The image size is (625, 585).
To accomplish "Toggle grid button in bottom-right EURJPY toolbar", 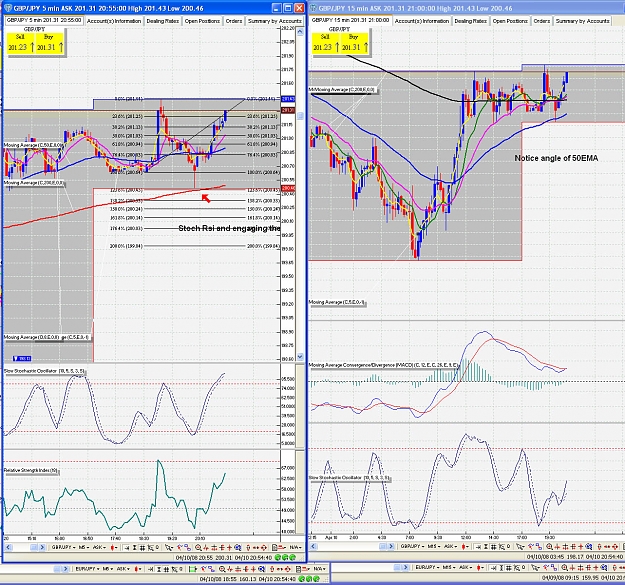I will coord(509,567).
